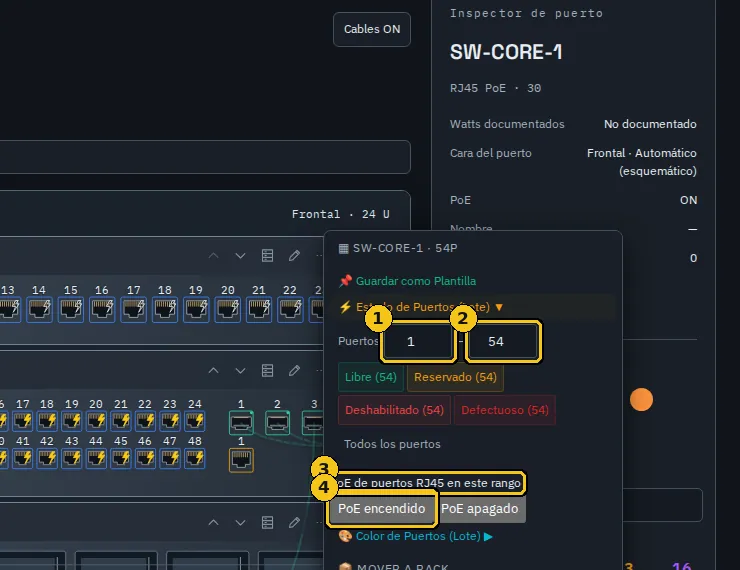The image size is (740, 570).
Task: Focus the starting port field showing 1
Action: click(418, 342)
